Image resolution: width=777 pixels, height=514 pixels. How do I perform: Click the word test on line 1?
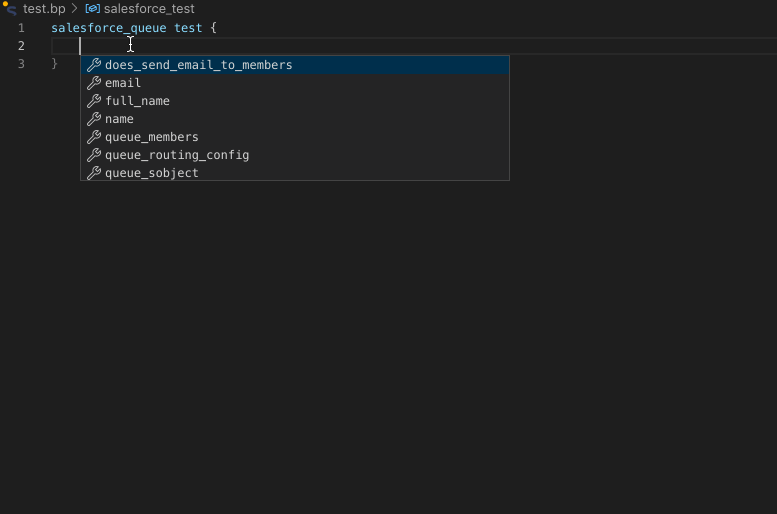click(188, 28)
